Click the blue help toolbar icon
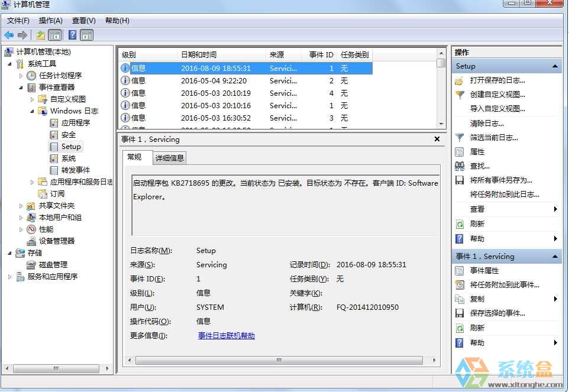This screenshot has width=569, height=392. point(72,35)
